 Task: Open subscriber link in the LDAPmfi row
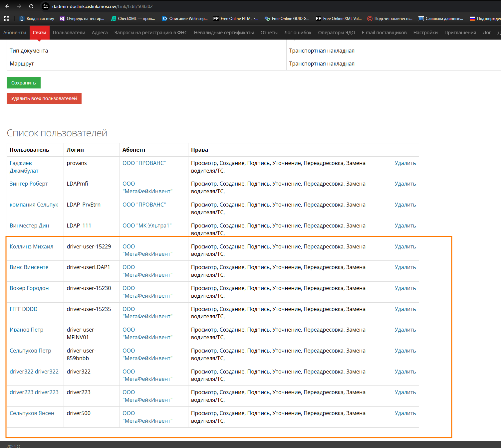(147, 188)
